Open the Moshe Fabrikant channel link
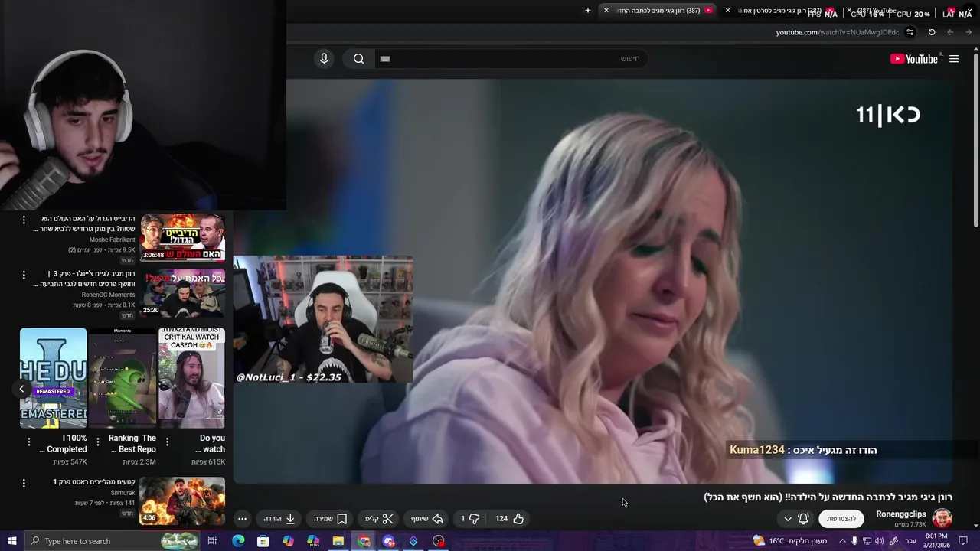Screen dimensions: 980x551 pos(112,240)
